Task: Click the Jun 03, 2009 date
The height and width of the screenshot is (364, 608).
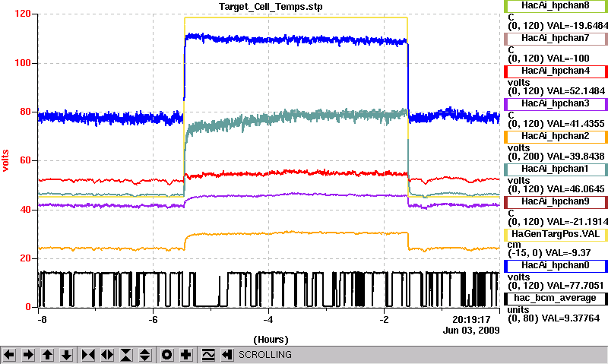Action: (471, 331)
